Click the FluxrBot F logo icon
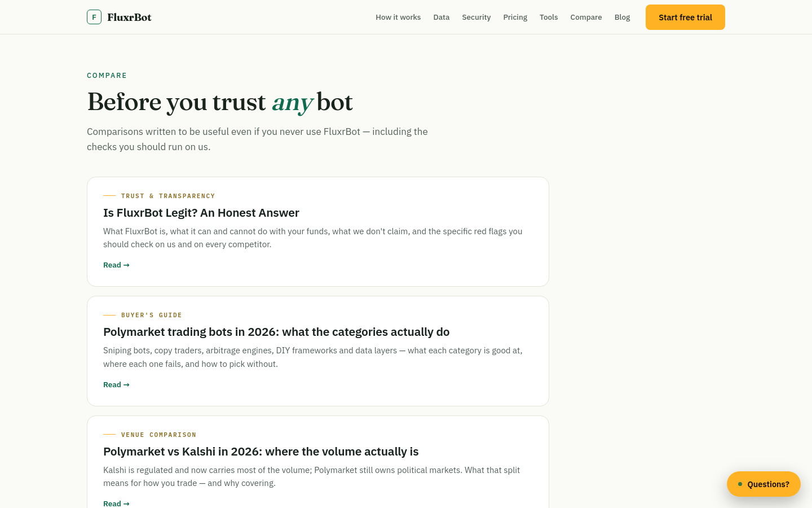 click(94, 17)
